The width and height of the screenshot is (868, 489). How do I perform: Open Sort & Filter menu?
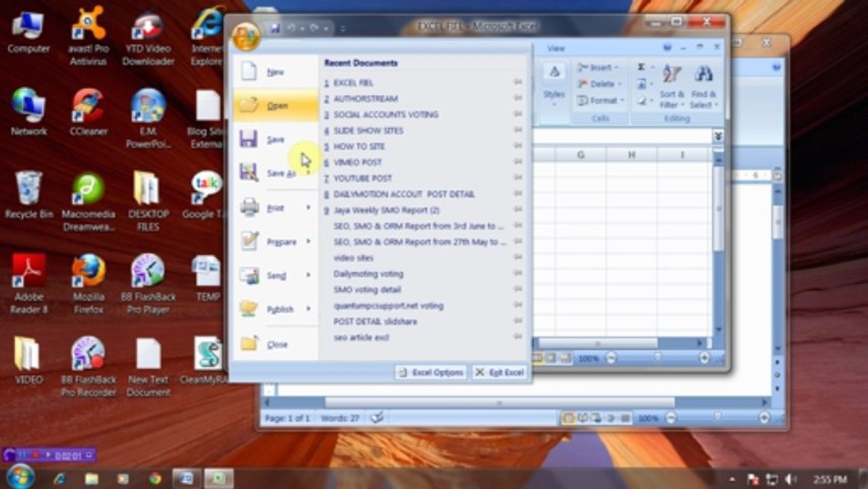coord(672,86)
